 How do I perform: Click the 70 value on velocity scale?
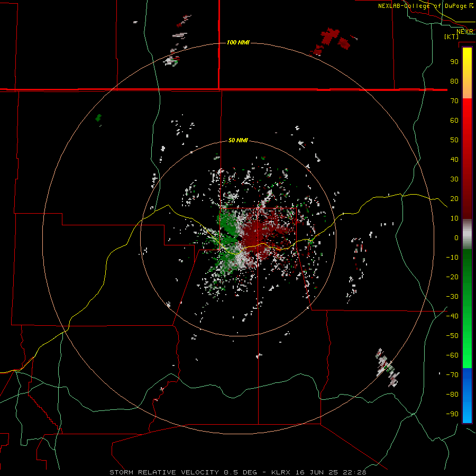[454, 101]
